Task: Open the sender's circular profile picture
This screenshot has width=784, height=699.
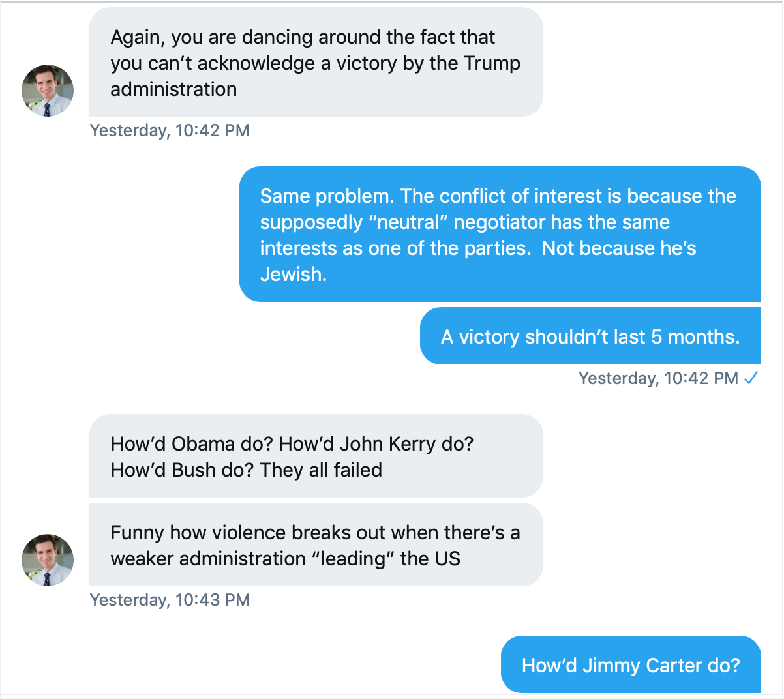Action: (48, 91)
